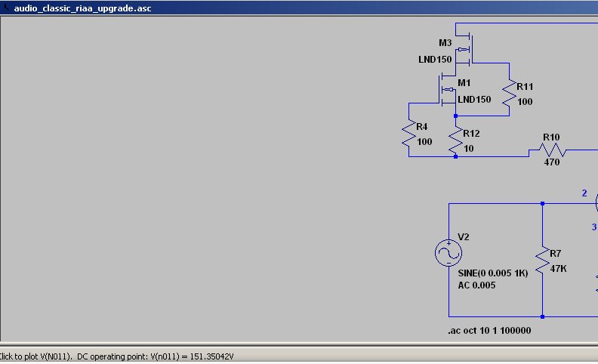Click the SINE(0 0.005 1K) source value
Screen dimensions: 598x364
493,273
